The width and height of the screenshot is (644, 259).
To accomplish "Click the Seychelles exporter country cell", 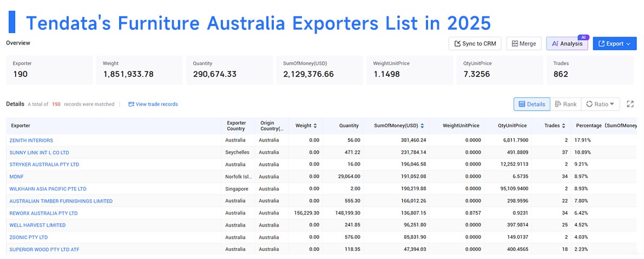I will tap(237, 152).
